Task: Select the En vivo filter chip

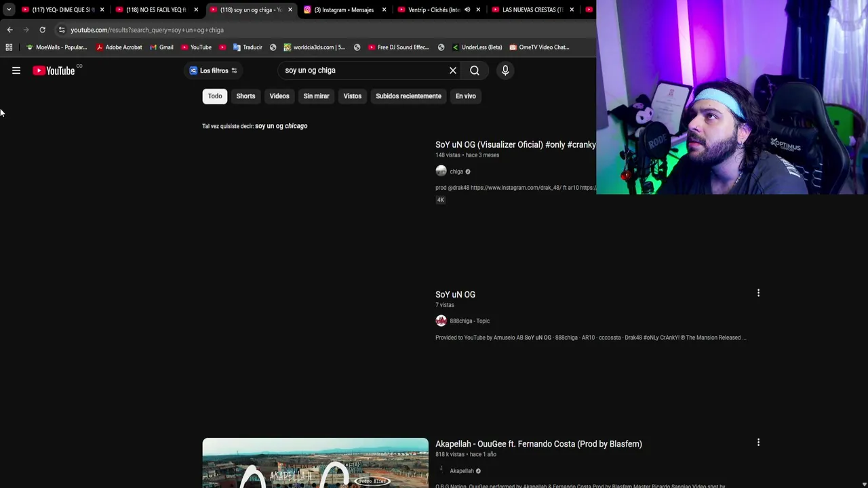Action: (x=466, y=96)
